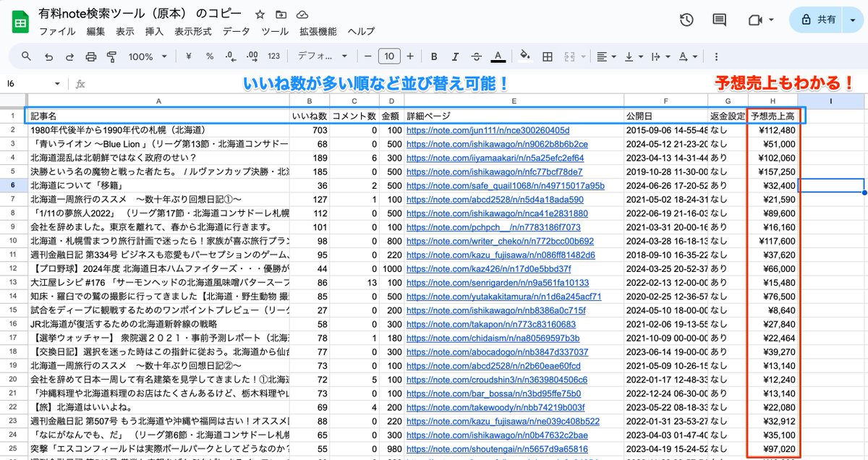
Task: Increase font size with plus button
Action: 410,56
